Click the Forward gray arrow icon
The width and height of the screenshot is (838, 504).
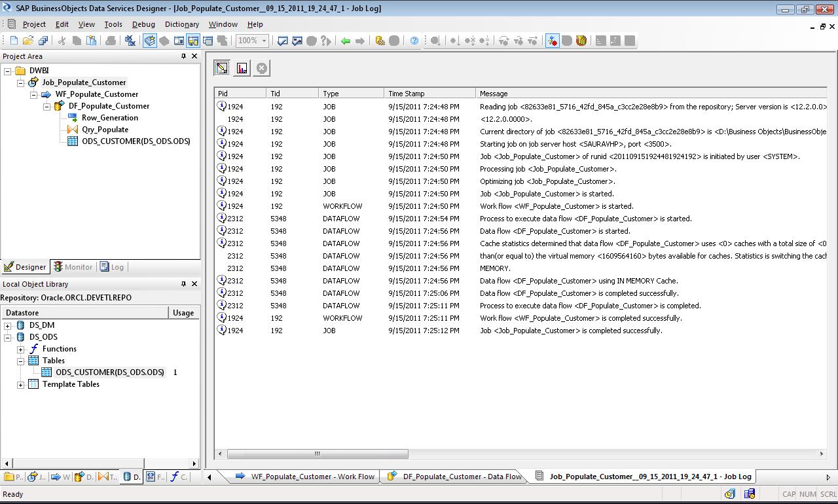360,41
